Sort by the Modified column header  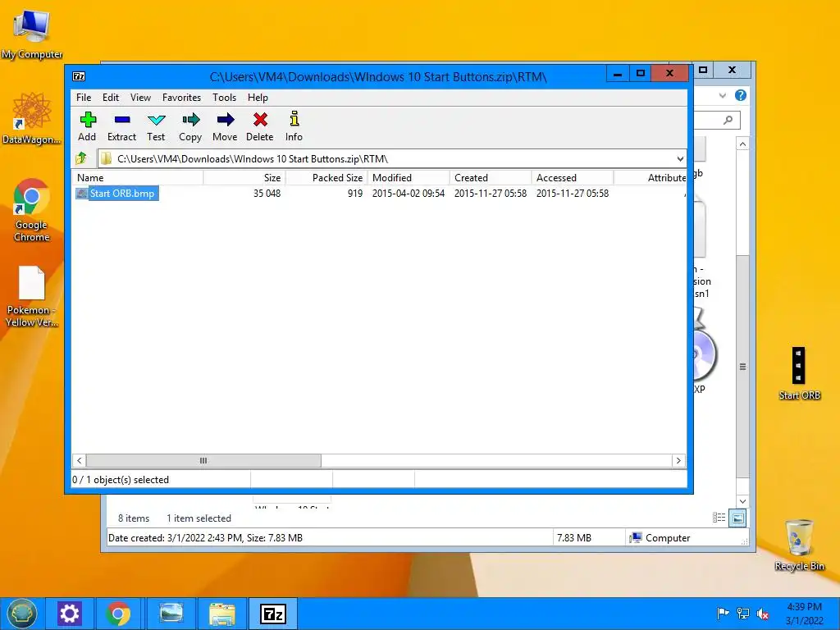409,178
